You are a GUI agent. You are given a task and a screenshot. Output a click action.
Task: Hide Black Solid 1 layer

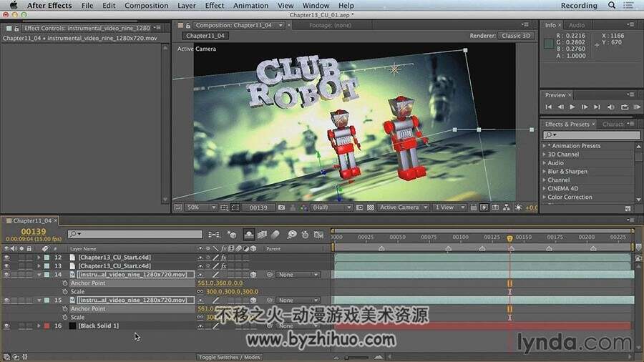point(6,326)
